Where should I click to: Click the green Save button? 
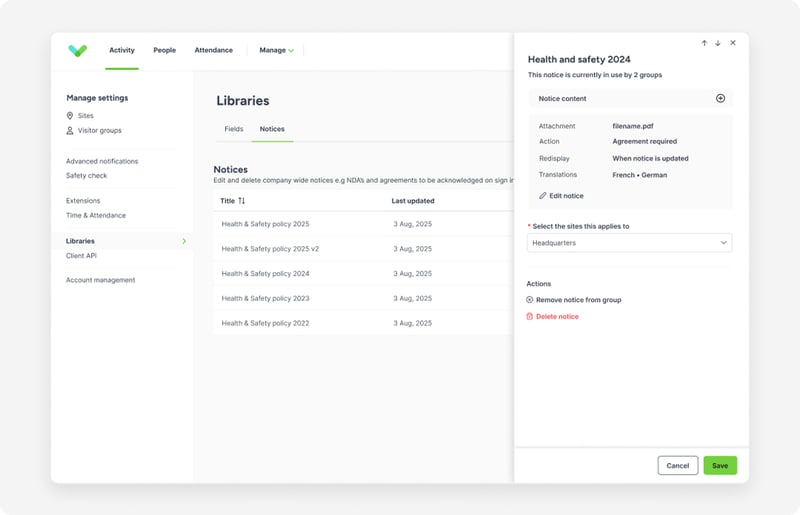(720, 465)
